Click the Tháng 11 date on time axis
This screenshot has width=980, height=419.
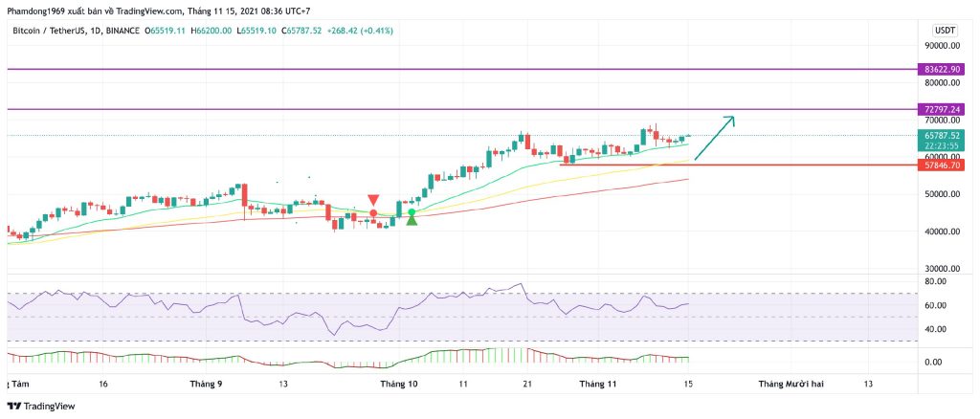pos(597,384)
